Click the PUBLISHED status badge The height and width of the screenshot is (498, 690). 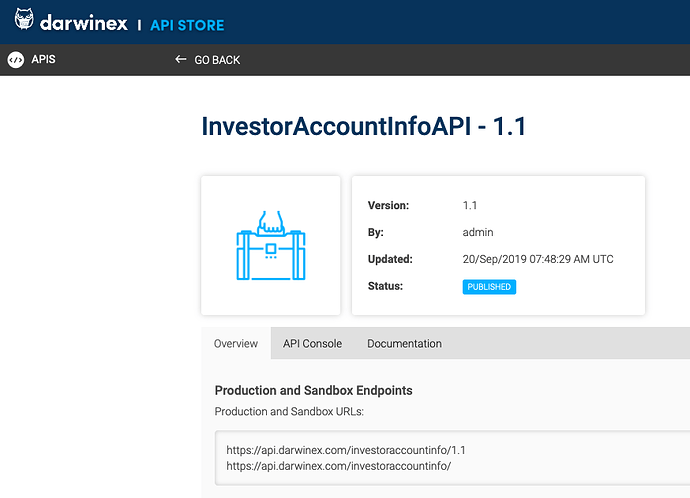point(489,287)
